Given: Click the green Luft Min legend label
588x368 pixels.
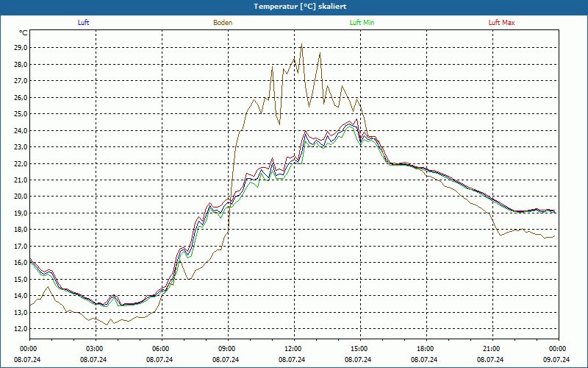Looking at the screenshot, I should pos(362,23).
